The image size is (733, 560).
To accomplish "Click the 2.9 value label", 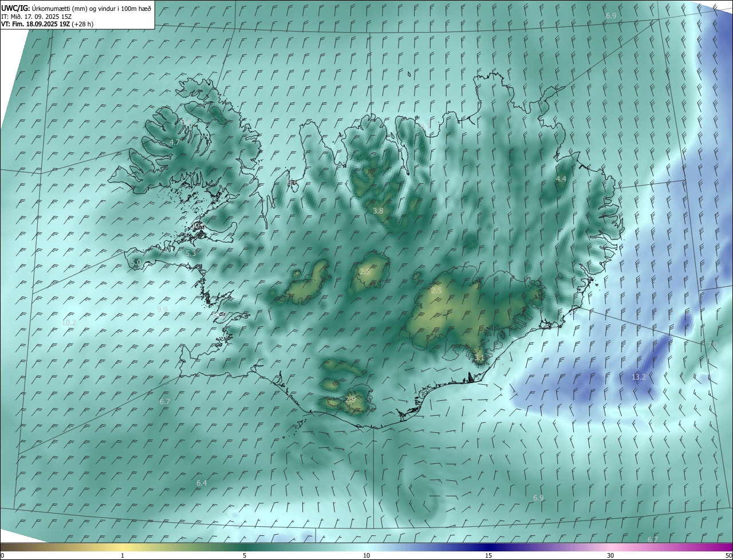I will [x=351, y=400].
